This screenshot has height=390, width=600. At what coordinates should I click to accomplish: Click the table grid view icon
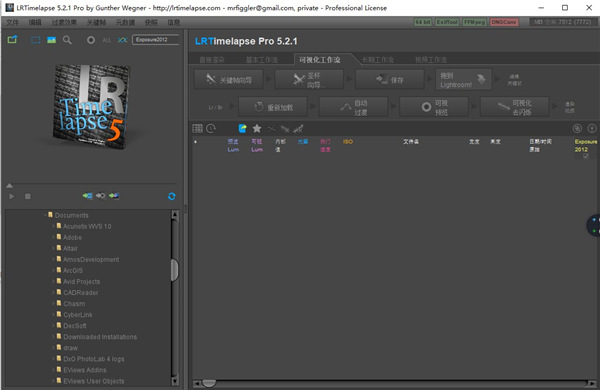pos(197,129)
